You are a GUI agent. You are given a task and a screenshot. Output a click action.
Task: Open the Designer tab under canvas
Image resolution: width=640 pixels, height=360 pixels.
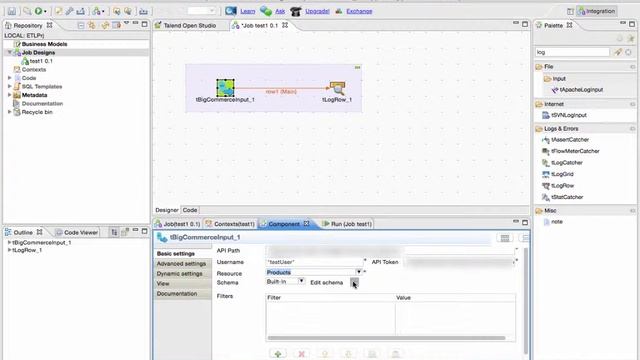167,210
